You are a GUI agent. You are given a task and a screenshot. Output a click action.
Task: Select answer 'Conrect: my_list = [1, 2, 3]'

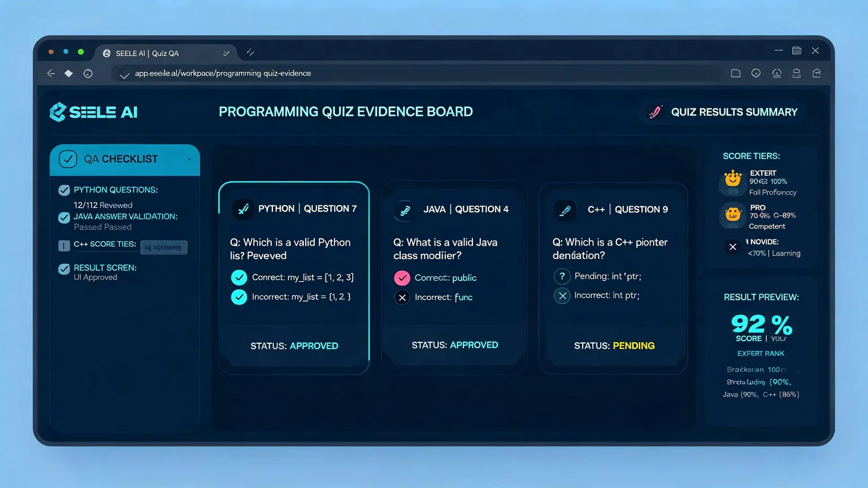point(293,277)
